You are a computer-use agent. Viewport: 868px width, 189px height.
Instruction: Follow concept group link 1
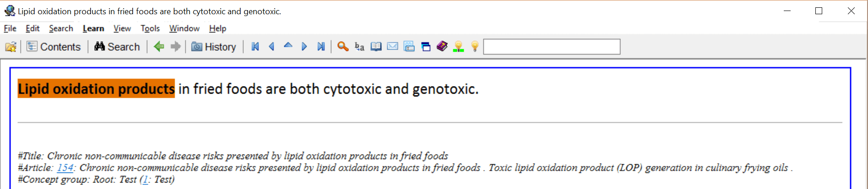click(145, 179)
